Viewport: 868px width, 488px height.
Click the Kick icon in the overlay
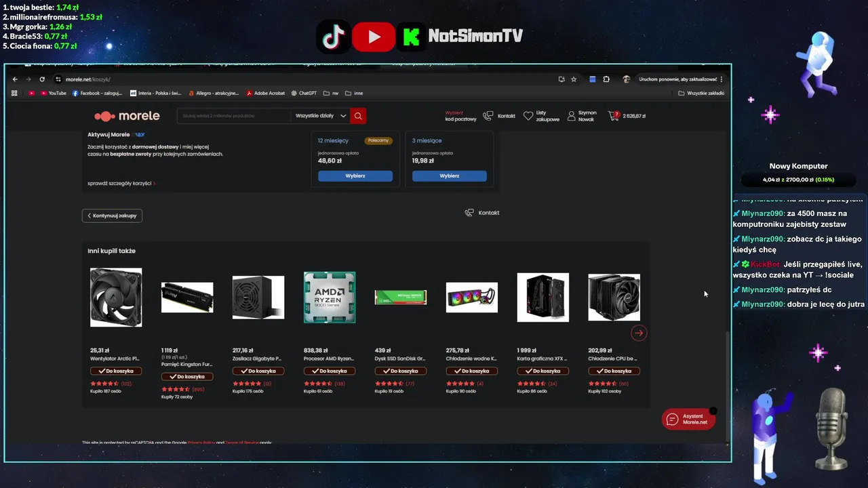tap(411, 37)
